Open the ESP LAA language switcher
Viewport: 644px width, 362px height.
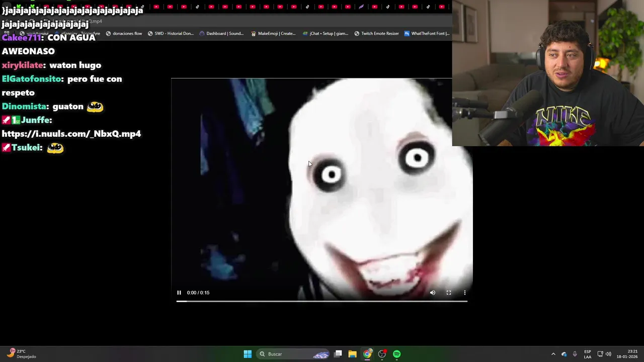click(588, 354)
